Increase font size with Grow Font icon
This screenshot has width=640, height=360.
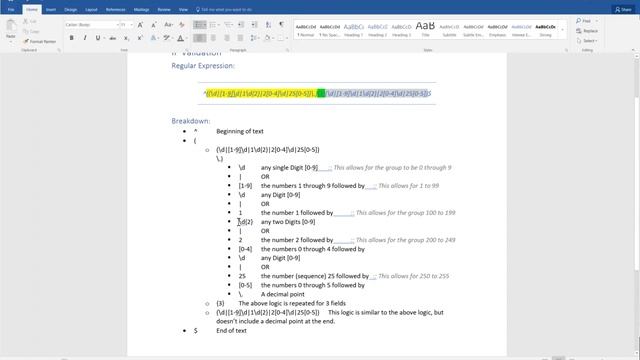(140, 25)
